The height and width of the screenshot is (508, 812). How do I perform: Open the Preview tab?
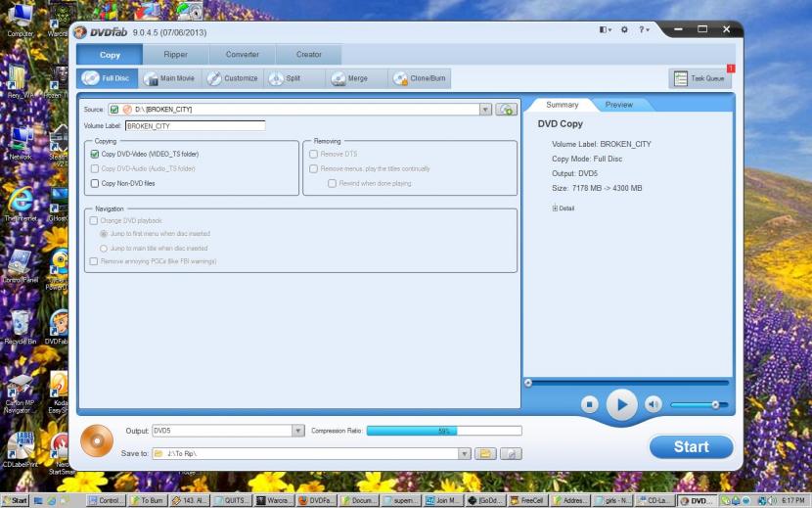pyautogui.click(x=618, y=105)
